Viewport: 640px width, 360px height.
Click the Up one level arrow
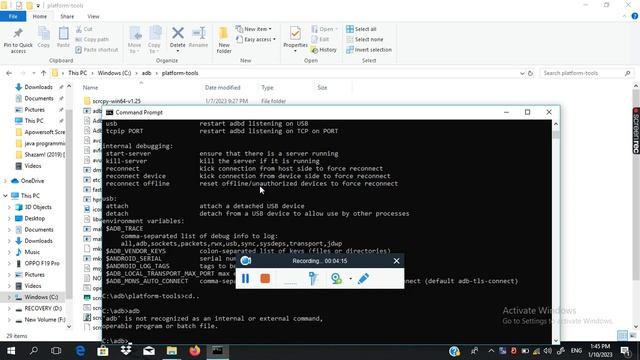[43, 73]
